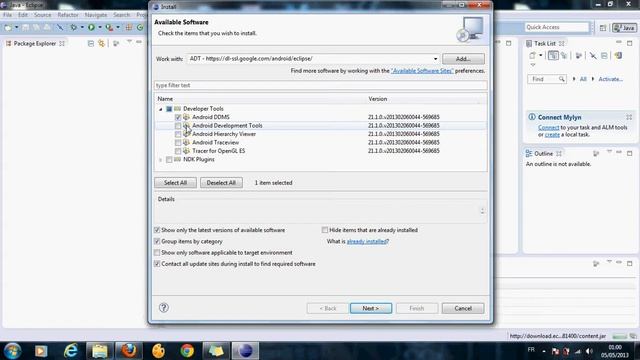The width and height of the screenshot is (640, 360).
Task: Toggle Show only the latest versions checkbox
Action: coord(157,230)
